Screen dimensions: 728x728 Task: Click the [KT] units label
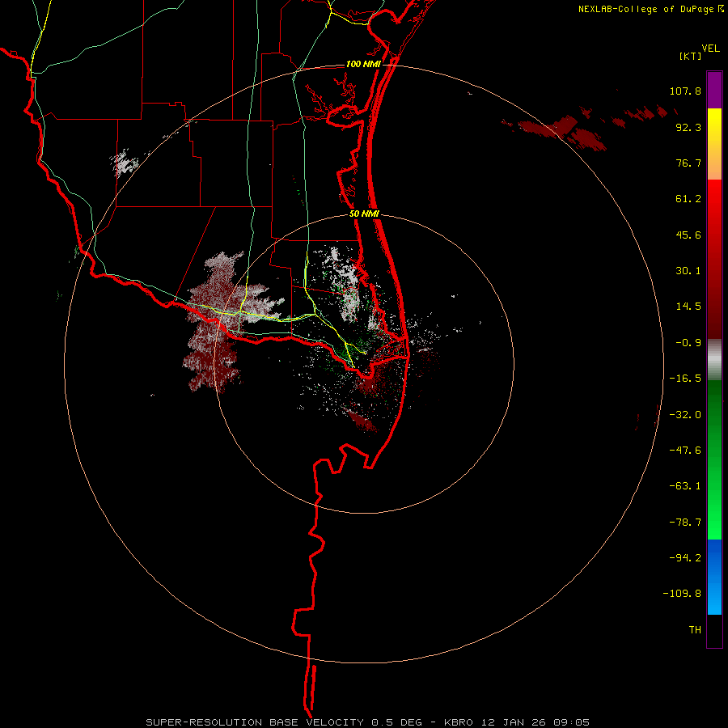[691, 56]
